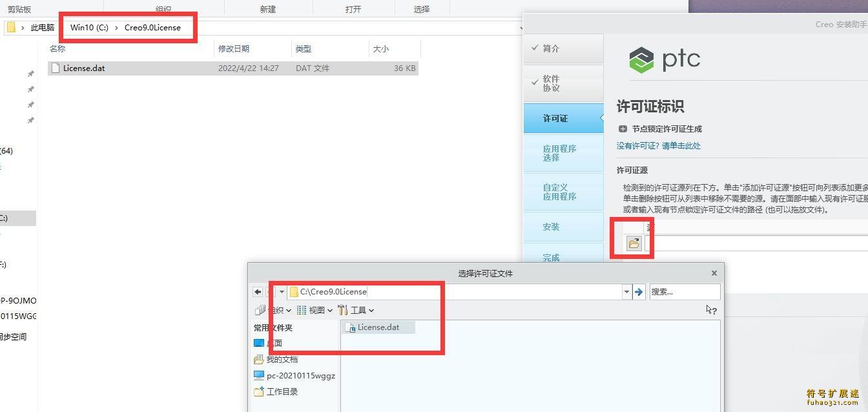The height and width of the screenshot is (412, 868).
Task: Click the Explorer address bar folder icon
Action: coord(11,27)
